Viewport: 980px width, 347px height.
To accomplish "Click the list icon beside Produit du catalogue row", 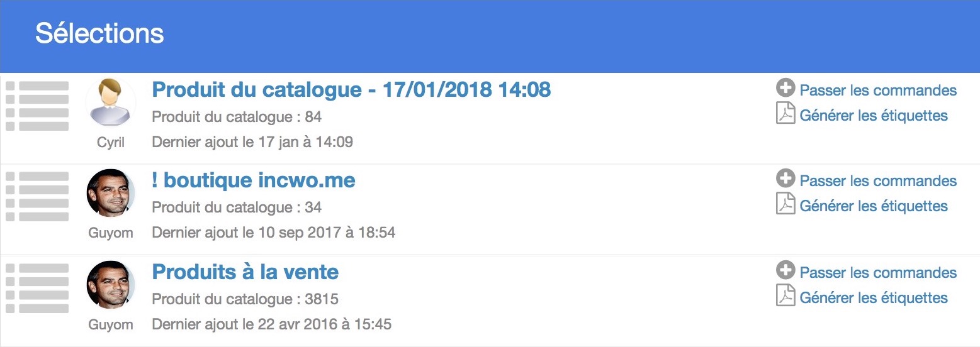I will [37, 106].
